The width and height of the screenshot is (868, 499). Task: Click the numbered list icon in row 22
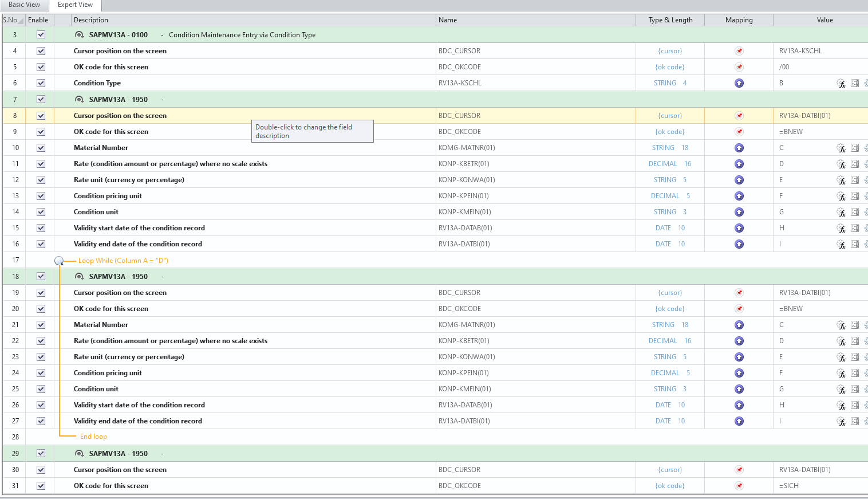point(855,341)
